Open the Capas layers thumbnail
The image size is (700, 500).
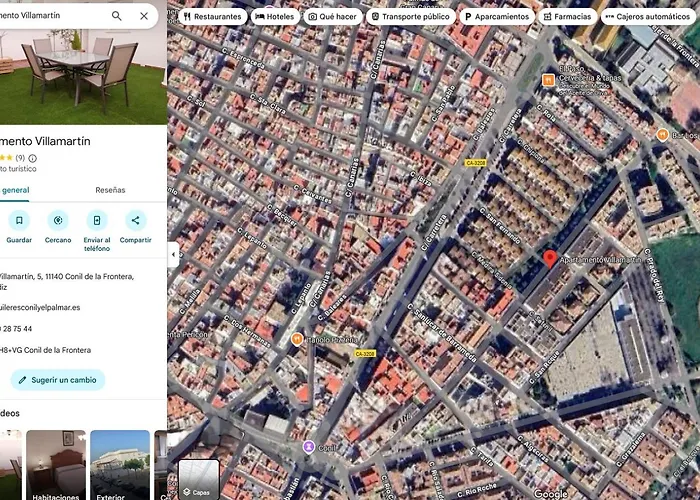coord(199,479)
